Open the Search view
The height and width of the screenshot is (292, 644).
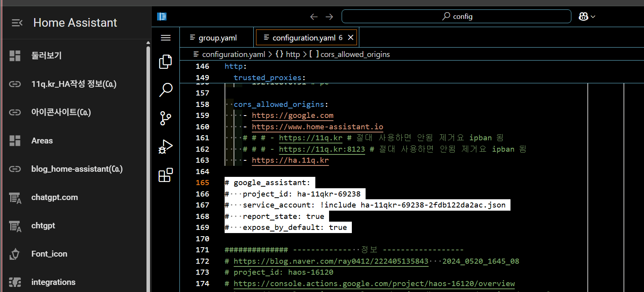(x=166, y=90)
